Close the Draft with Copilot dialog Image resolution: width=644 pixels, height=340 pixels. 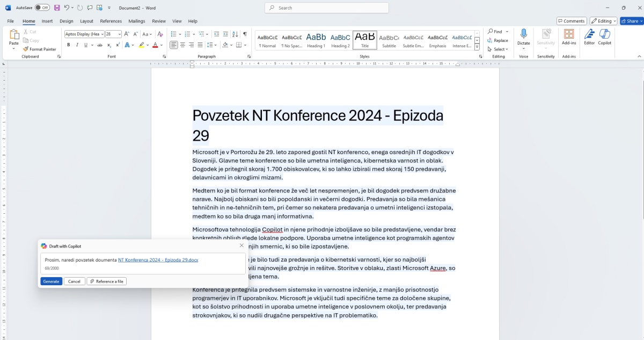pos(241,245)
